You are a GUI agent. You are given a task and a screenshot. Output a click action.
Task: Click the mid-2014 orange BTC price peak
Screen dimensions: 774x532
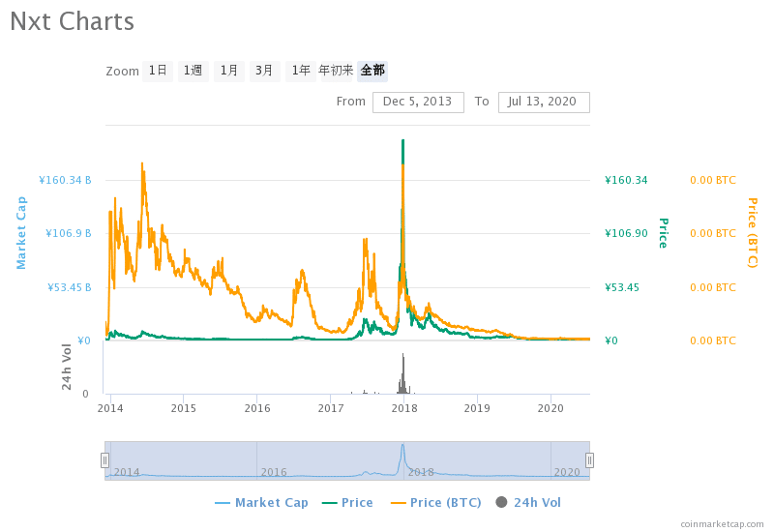(x=142, y=164)
